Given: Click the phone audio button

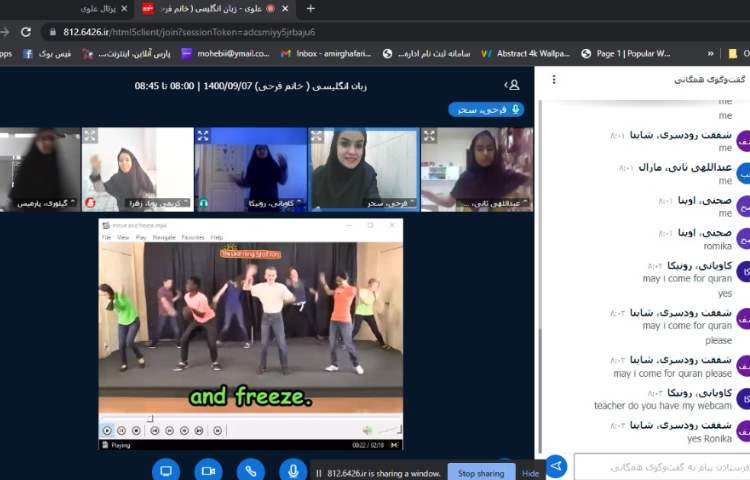Looking at the screenshot, I should pyautogui.click(x=251, y=471).
